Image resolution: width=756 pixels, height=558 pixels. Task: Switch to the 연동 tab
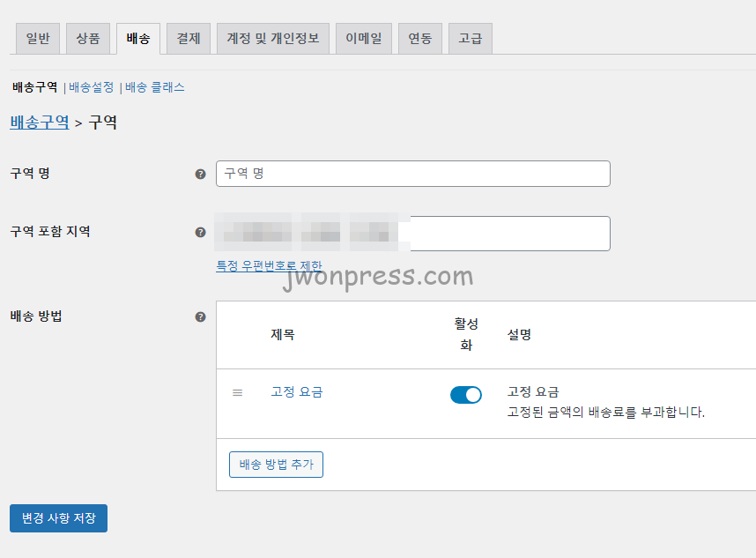coord(420,39)
